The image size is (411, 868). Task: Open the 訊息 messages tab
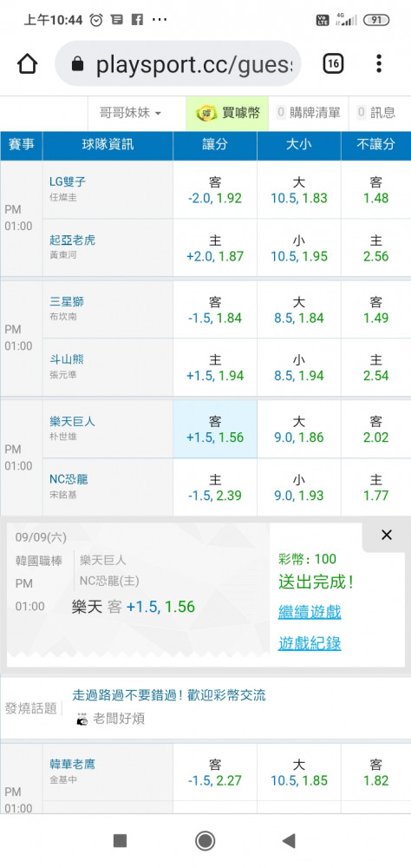click(x=376, y=114)
